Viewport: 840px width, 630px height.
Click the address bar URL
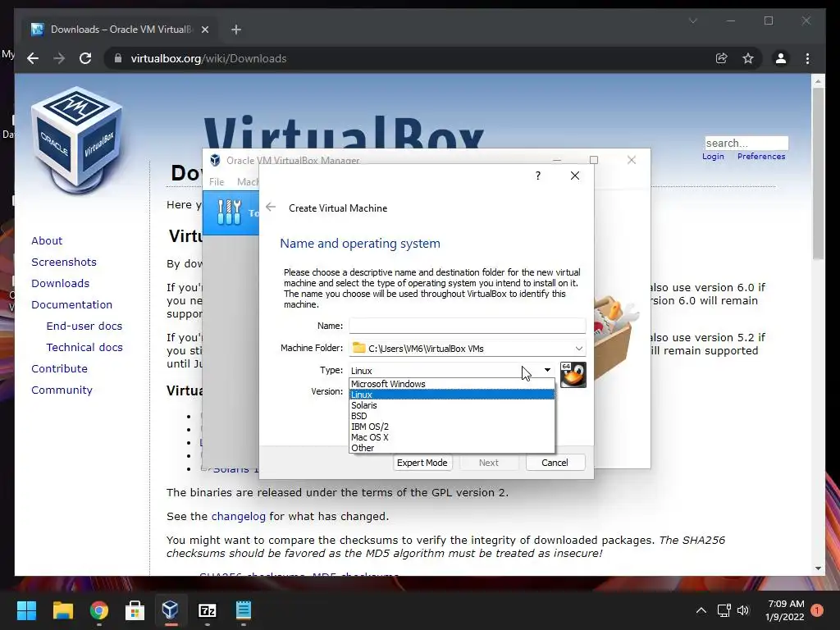point(208,58)
